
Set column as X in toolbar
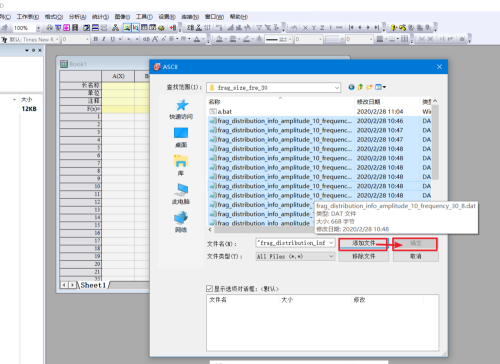305,28
